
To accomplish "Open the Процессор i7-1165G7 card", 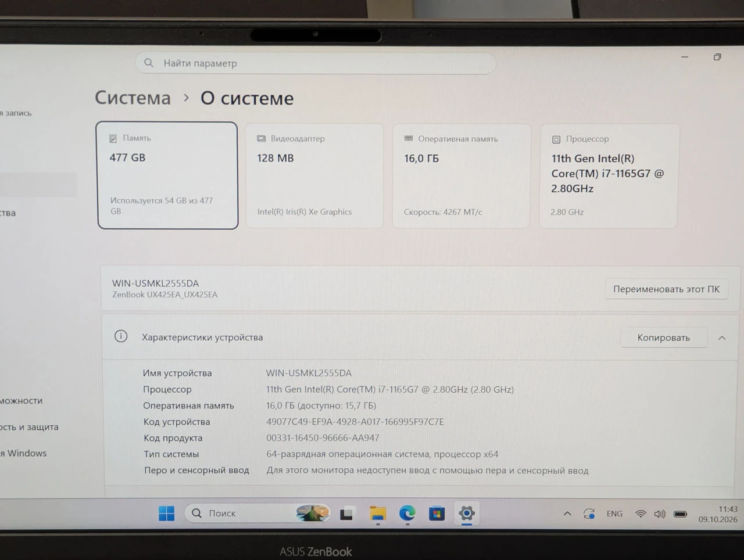I will (609, 175).
